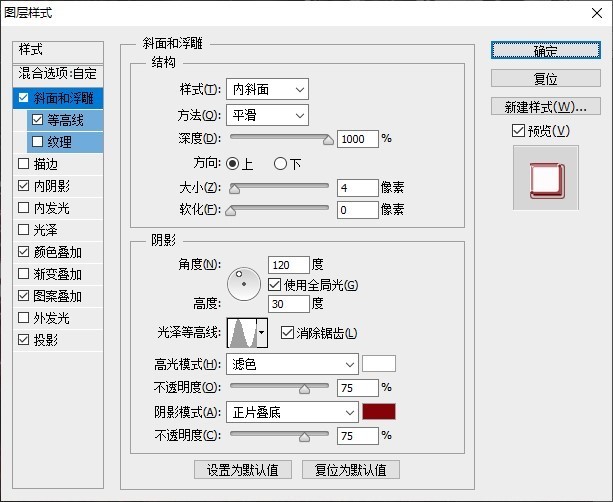Select the 内阴影 style entry
613x502 pixels.
click(51, 186)
